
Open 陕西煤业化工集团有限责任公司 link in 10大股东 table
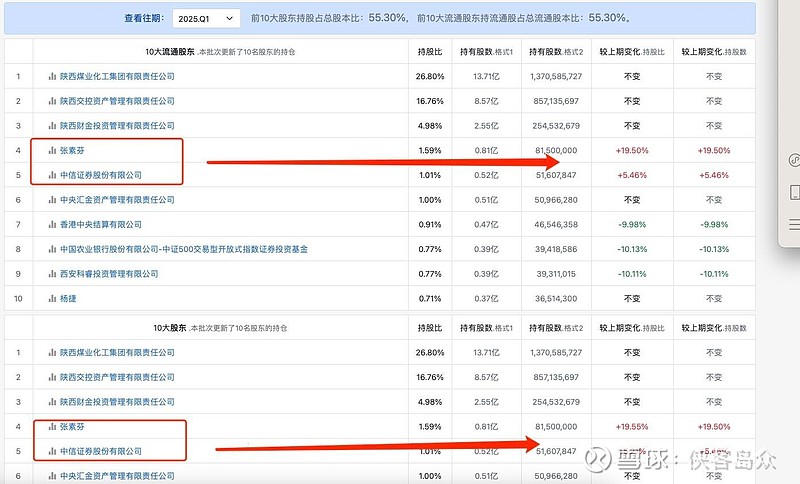coord(117,352)
